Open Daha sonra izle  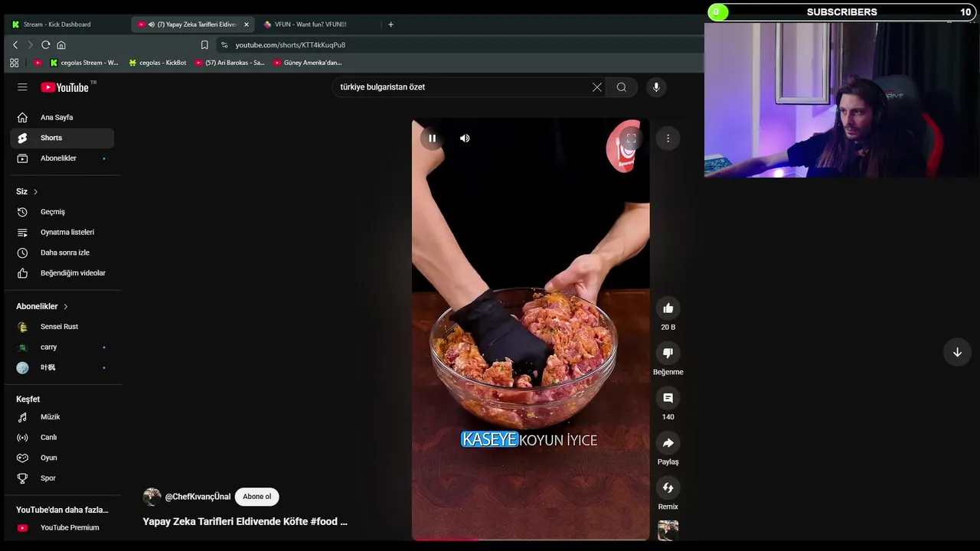[x=62, y=253]
